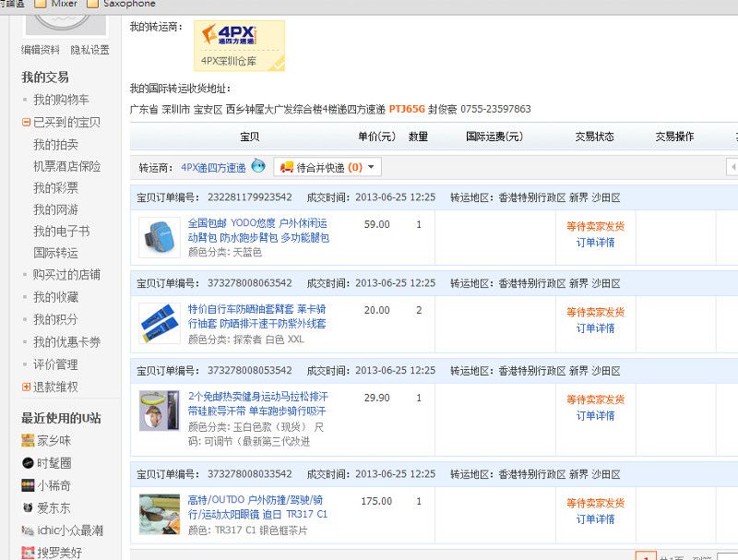Click the 时髦圈 black round icon
The width and height of the screenshot is (738, 560).
[29, 462]
